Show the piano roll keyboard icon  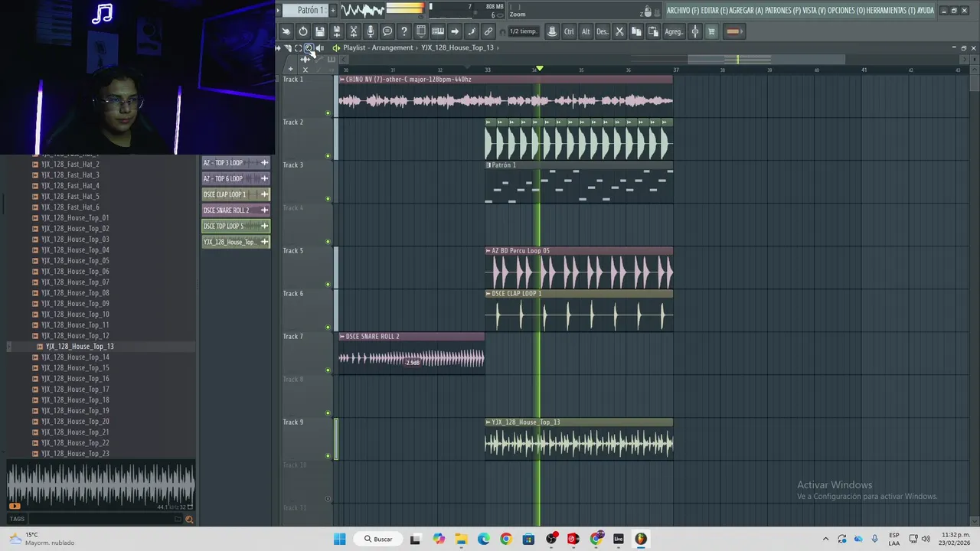pyautogui.click(x=438, y=31)
